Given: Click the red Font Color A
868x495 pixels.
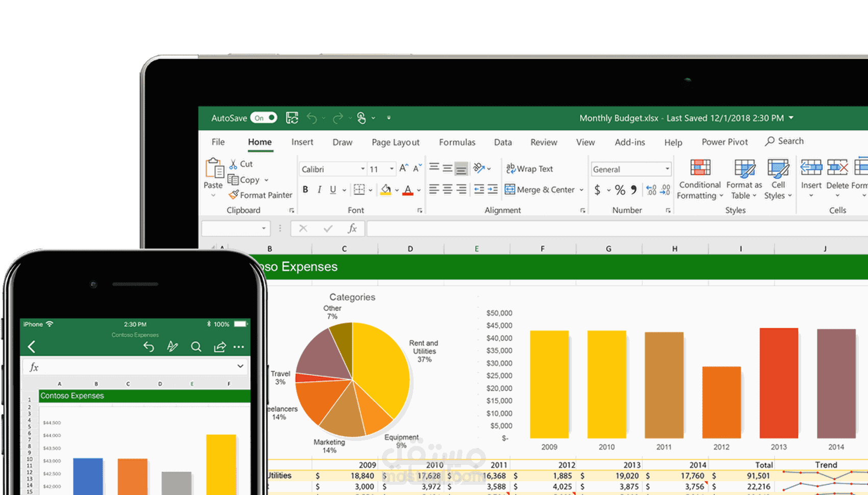Looking at the screenshot, I should (407, 190).
